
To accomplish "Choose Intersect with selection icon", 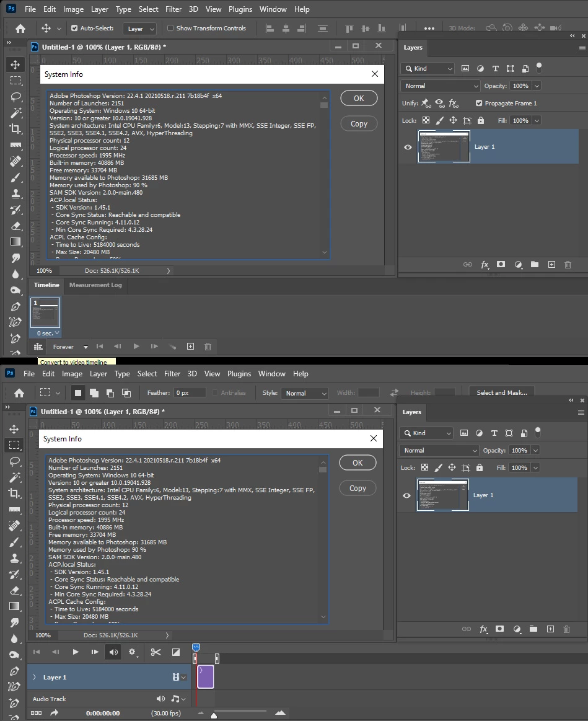I will [126, 392].
